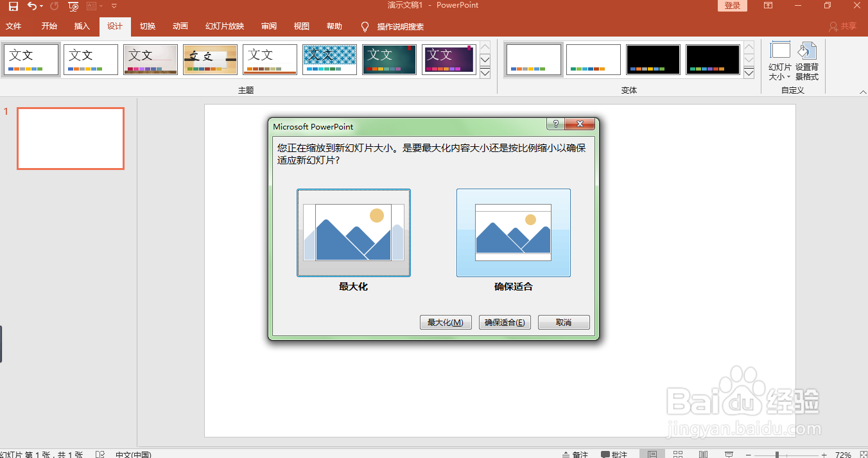This screenshot has height=458, width=868.
Task: Start Slide Show from status bar icon
Action: [729, 454]
